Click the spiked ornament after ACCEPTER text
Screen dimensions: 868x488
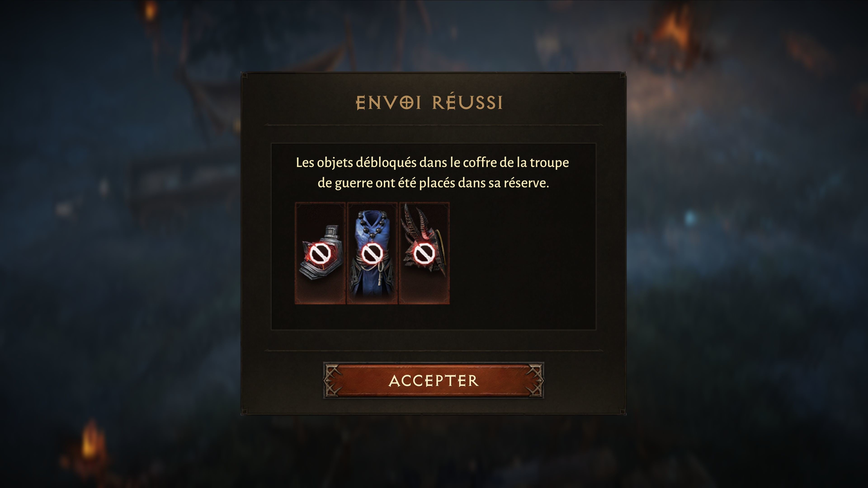(535, 380)
